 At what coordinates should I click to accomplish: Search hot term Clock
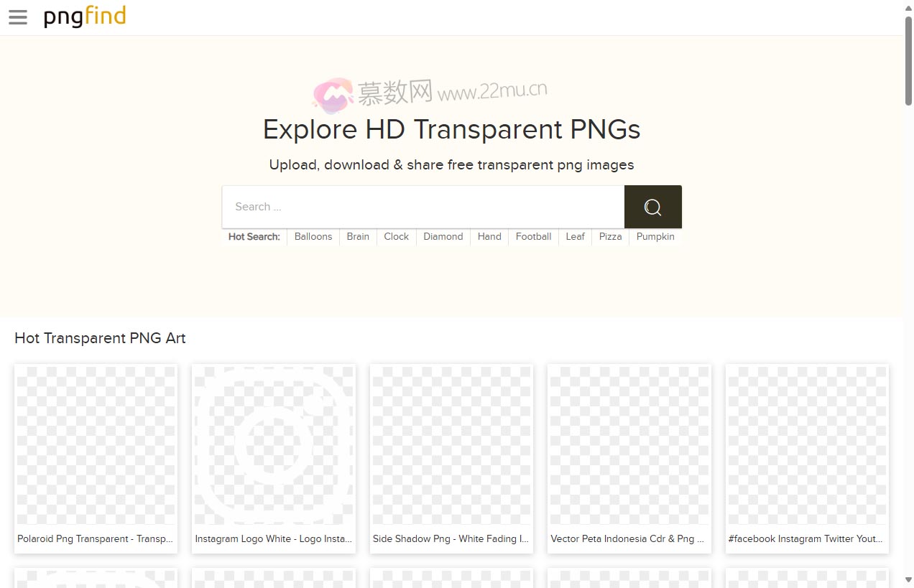(396, 236)
